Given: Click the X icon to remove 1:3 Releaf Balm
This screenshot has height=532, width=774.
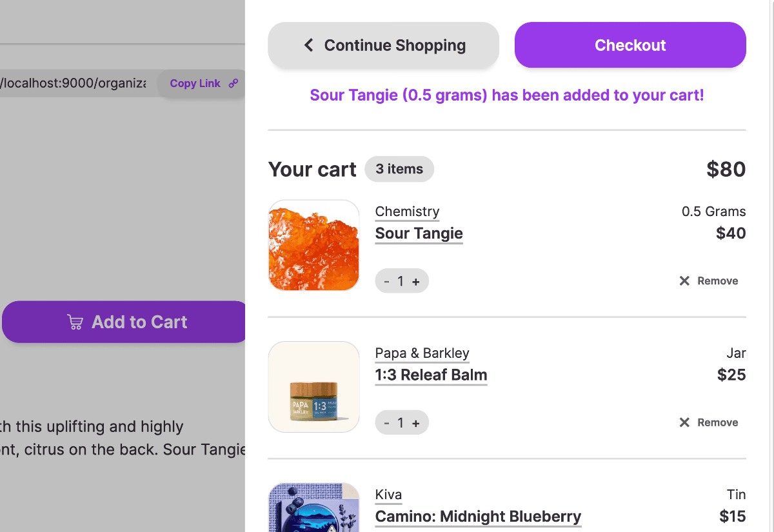Looking at the screenshot, I should click(x=684, y=422).
